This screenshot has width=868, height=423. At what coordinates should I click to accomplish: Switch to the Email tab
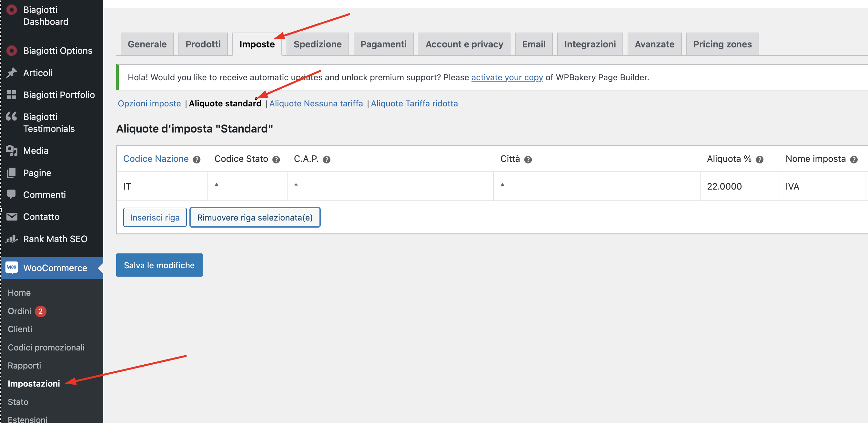coord(534,44)
